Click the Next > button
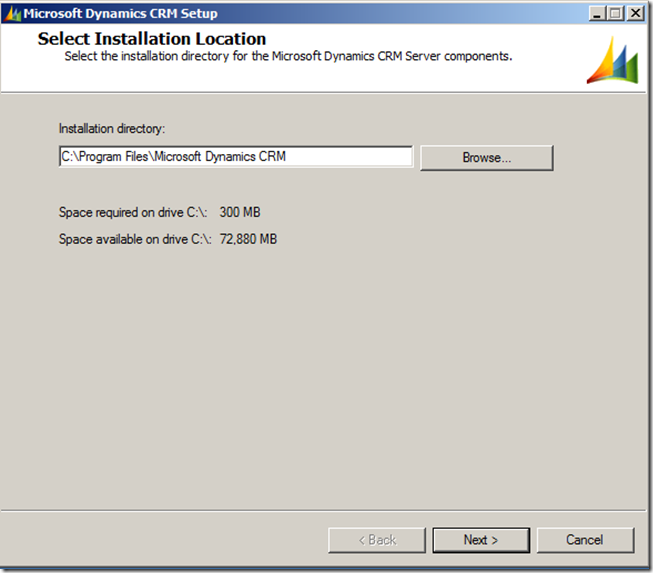653x573 pixels. click(x=481, y=540)
